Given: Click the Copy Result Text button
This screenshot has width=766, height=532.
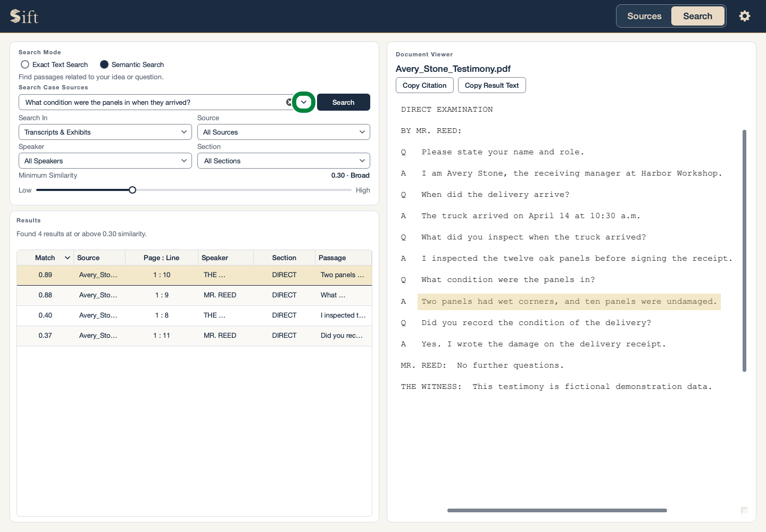Looking at the screenshot, I should [492, 85].
